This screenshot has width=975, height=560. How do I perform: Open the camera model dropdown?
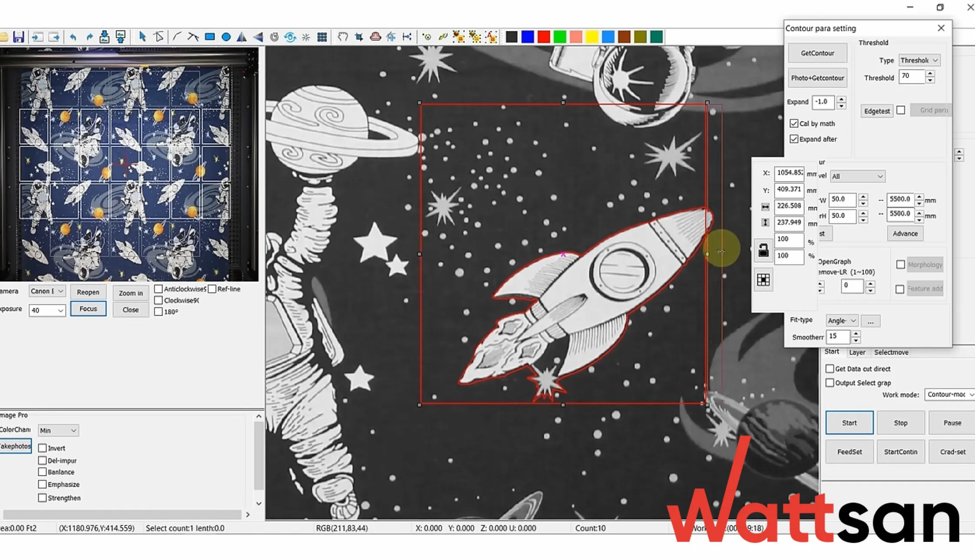coord(47,291)
